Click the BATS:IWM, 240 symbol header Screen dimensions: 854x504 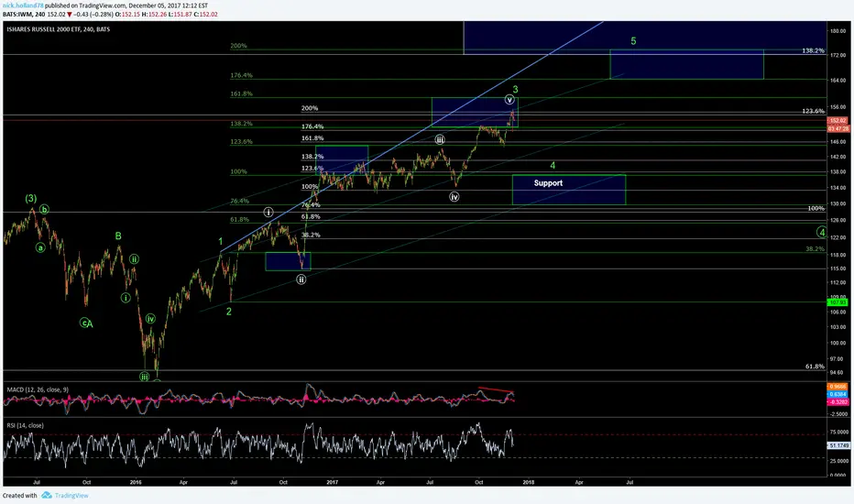click(24, 14)
